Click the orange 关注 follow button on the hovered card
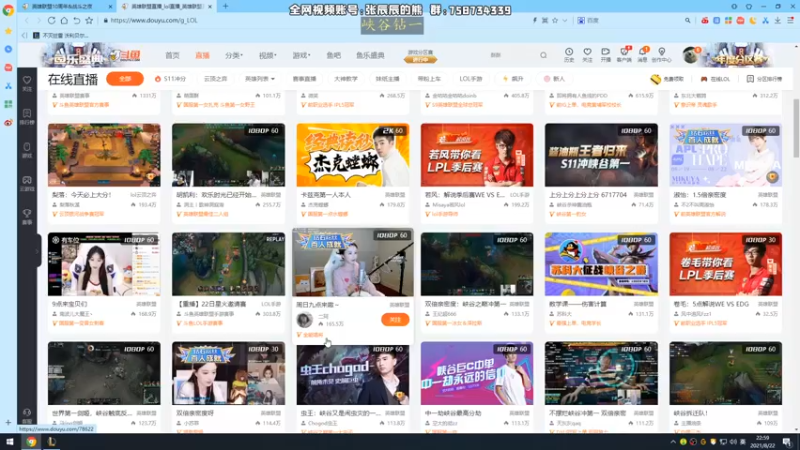 (x=395, y=320)
